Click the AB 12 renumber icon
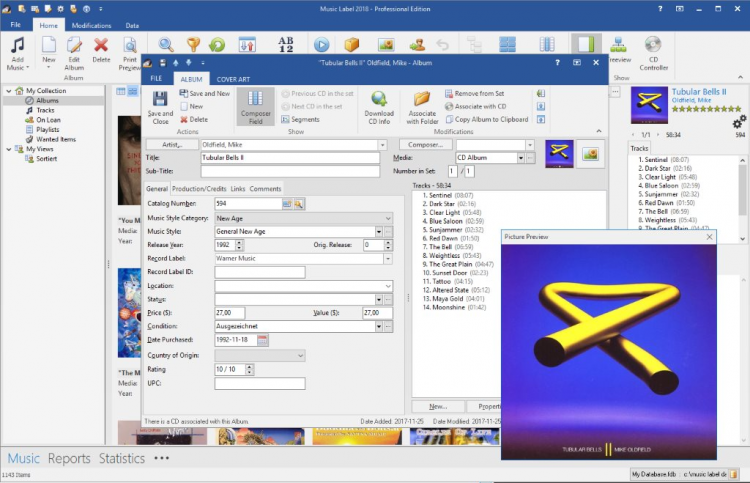This screenshot has width=750, height=483. click(286, 44)
